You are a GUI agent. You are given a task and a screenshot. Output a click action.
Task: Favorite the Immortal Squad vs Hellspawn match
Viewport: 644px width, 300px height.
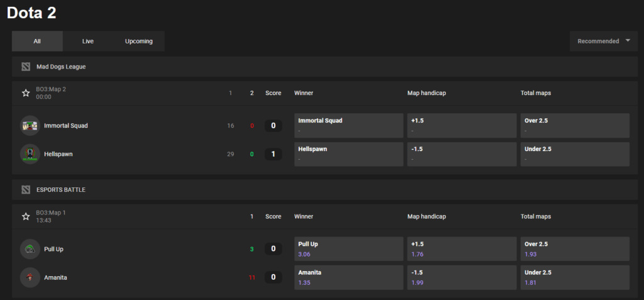coord(26,93)
